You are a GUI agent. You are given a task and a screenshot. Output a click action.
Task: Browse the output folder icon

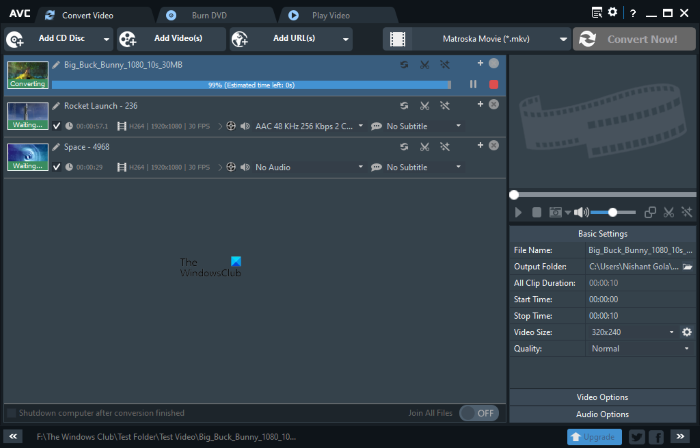[688, 267]
